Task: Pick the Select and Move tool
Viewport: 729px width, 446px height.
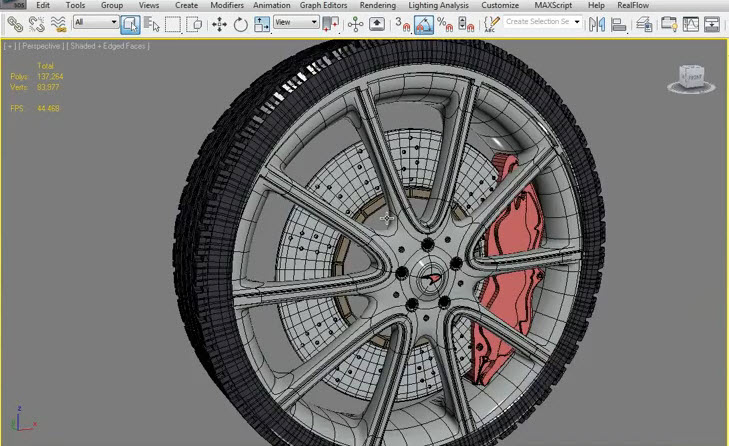Action: (219, 24)
